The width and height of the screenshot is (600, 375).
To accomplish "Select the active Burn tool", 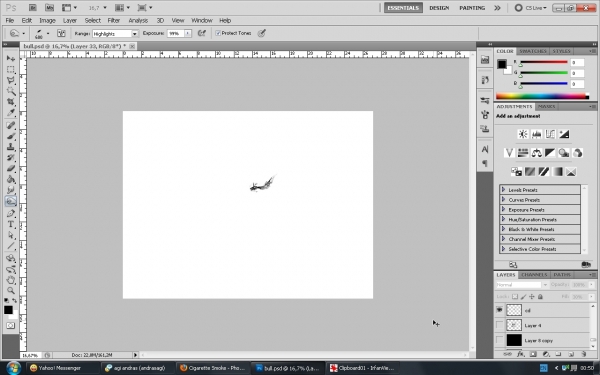I will 11,201.
